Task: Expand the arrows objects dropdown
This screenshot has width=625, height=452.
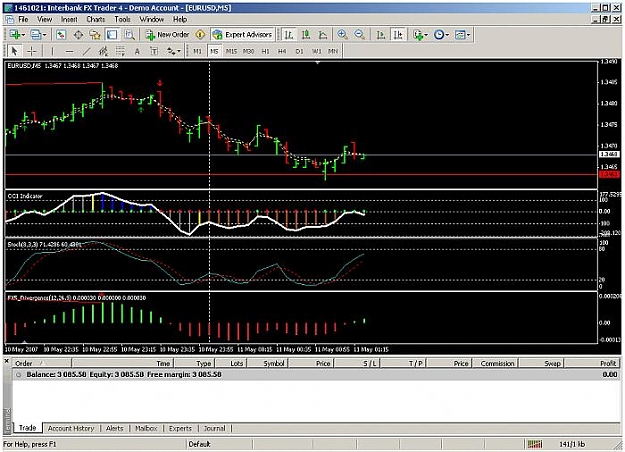Action: point(179,51)
